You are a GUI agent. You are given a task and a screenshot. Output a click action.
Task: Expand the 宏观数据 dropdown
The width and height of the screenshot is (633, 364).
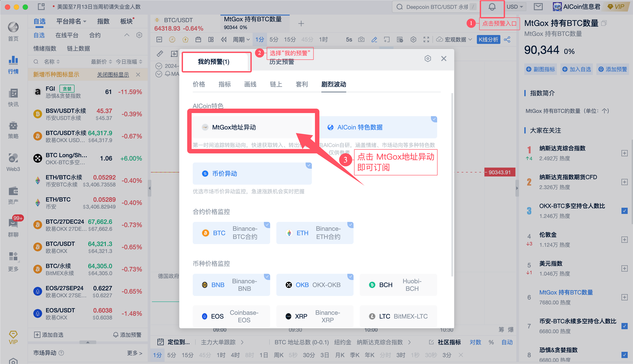point(454,39)
